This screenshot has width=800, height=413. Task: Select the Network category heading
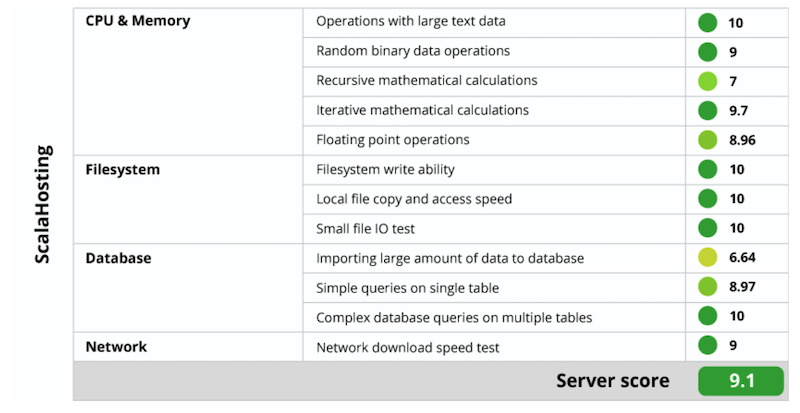click(116, 346)
